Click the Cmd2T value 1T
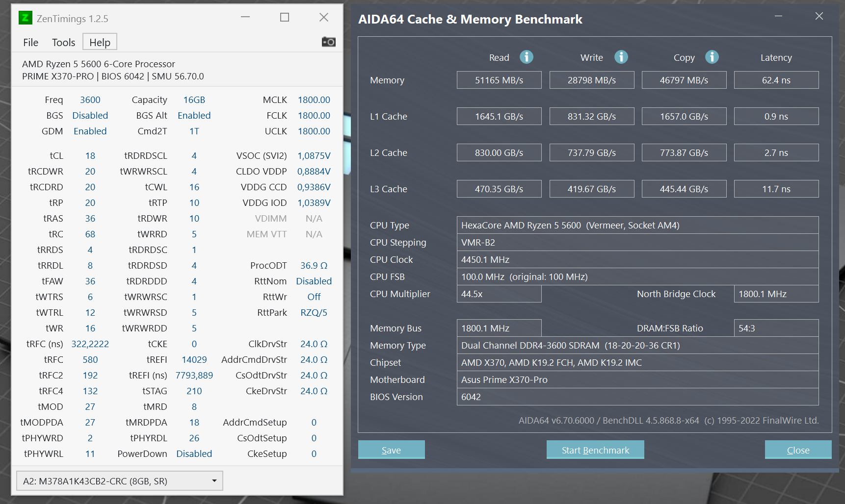The width and height of the screenshot is (845, 504). pyautogui.click(x=194, y=131)
